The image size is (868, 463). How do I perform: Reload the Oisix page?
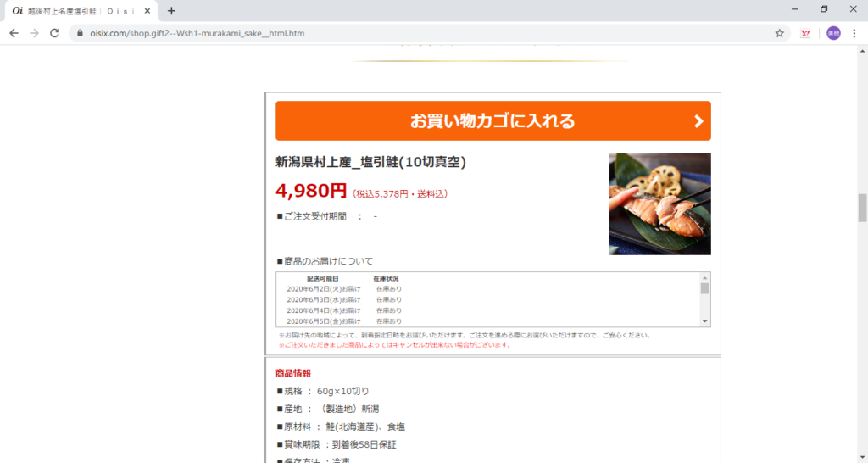tap(54, 33)
